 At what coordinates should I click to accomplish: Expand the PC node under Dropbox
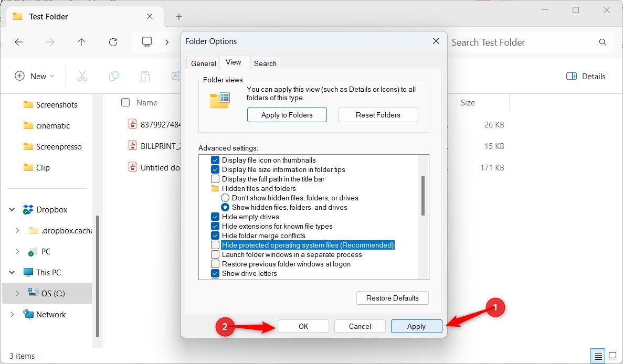tap(17, 251)
